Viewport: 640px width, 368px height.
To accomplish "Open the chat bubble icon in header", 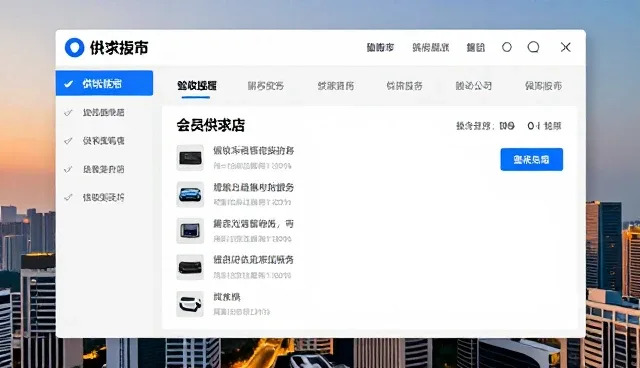I will [533, 47].
